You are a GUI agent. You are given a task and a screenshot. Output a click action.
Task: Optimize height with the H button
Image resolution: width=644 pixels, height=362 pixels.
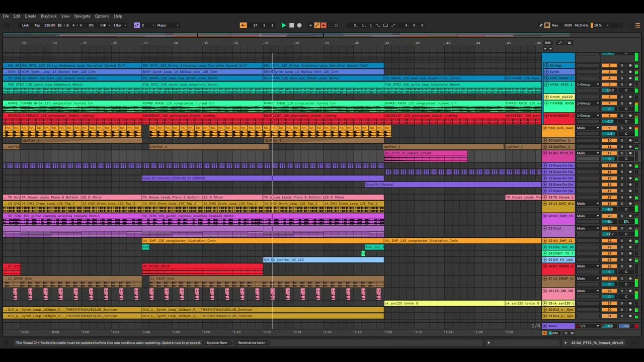[x=566, y=333]
